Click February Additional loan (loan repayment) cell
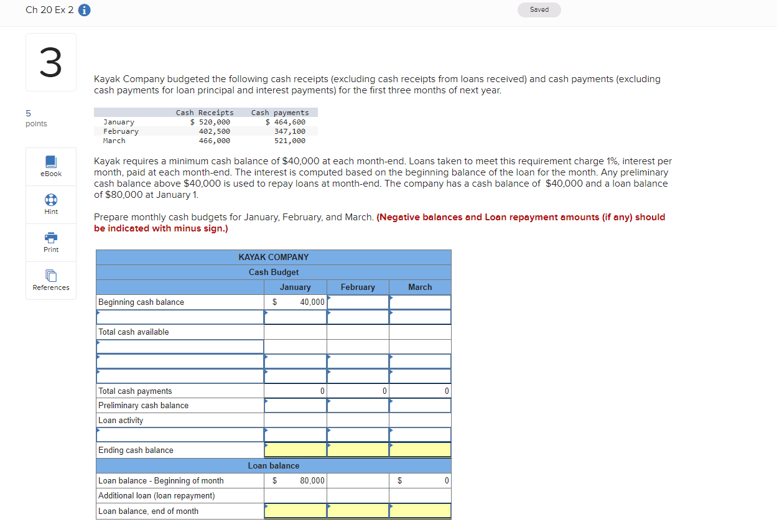The height and width of the screenshot is (532, 777). tap(358, 495)
